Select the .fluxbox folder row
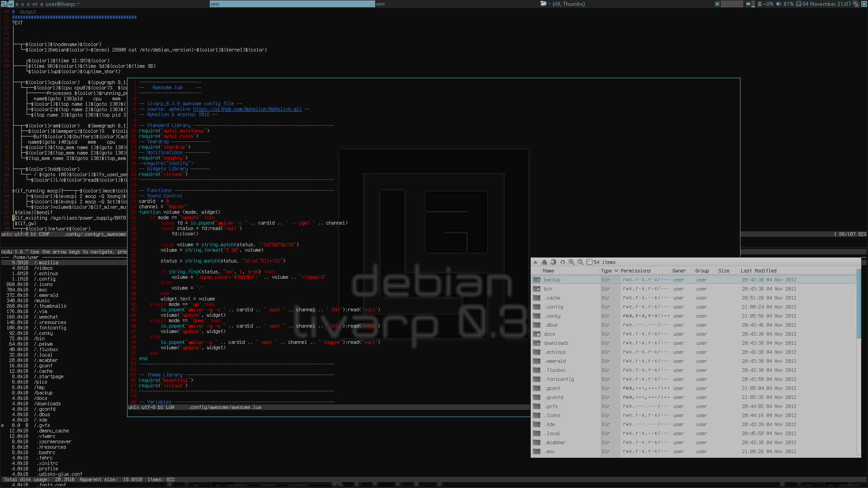868x488 pixels. point(694,370)
